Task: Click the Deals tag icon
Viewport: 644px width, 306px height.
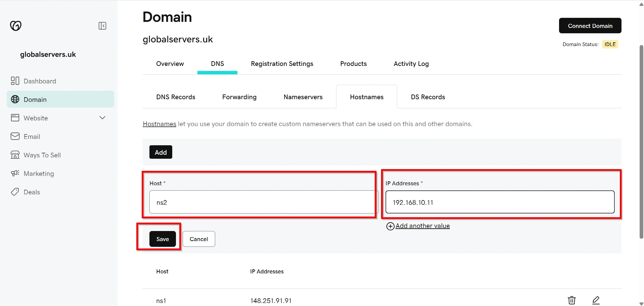Action: 15,192
